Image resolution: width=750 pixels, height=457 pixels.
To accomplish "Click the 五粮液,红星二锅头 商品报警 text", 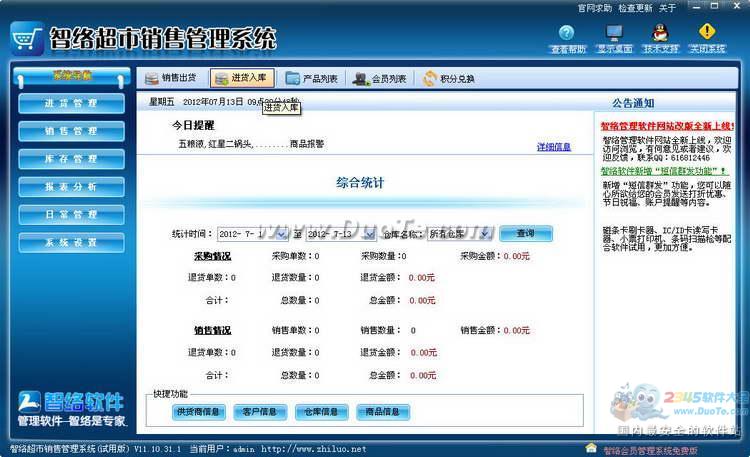I will 251,144.
